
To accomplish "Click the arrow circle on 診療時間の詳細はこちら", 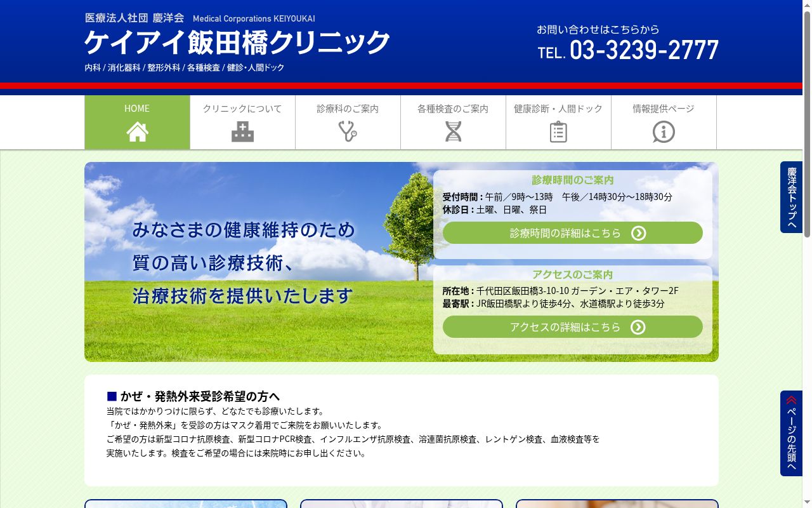I will click(x=638, y=233).
